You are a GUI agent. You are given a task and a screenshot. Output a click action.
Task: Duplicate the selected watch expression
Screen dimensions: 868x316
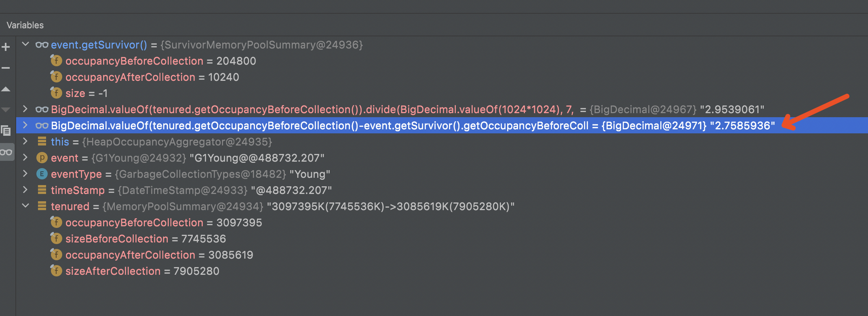coord(6,130)
